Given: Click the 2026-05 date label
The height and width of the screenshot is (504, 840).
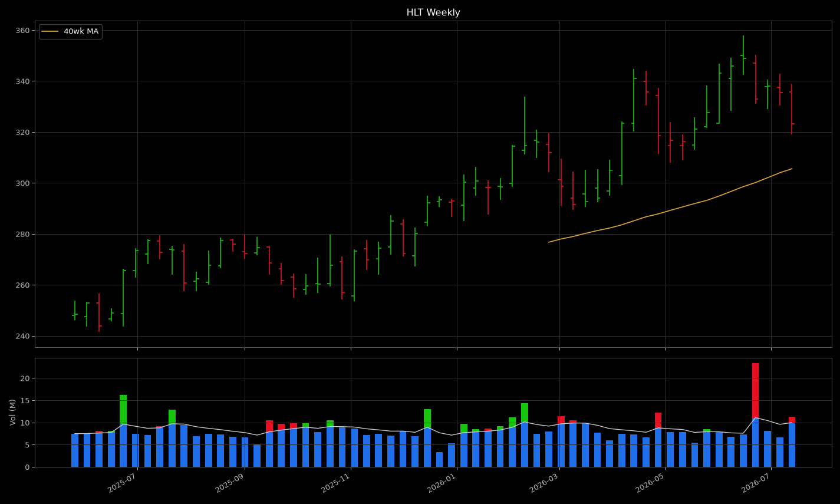Looking at the screenshot, I should point(650,482).
